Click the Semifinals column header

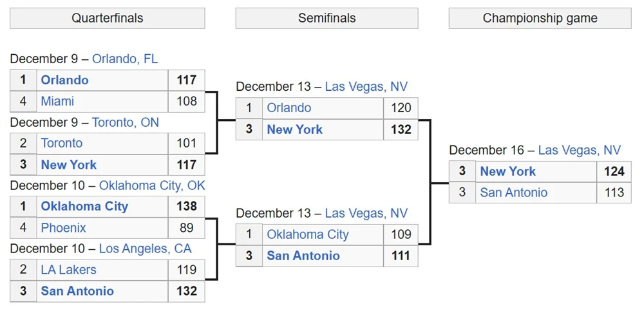pos(327,18)
